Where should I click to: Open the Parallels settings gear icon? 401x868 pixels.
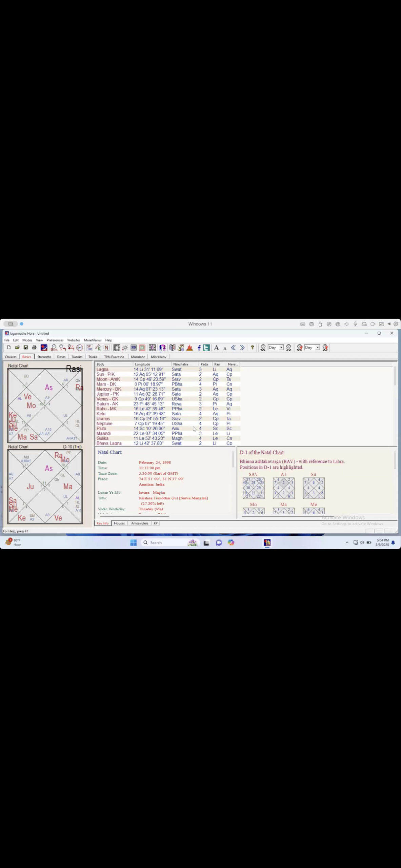[396, 324]
